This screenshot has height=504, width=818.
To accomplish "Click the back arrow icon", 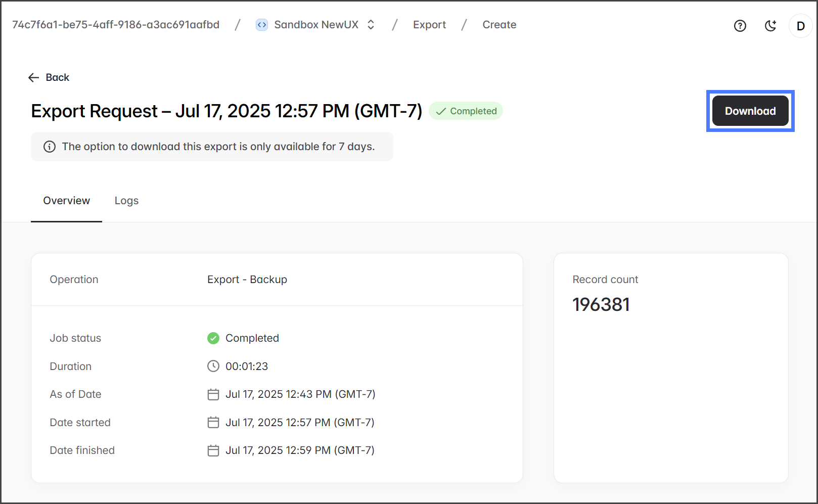I will [34, 77].
